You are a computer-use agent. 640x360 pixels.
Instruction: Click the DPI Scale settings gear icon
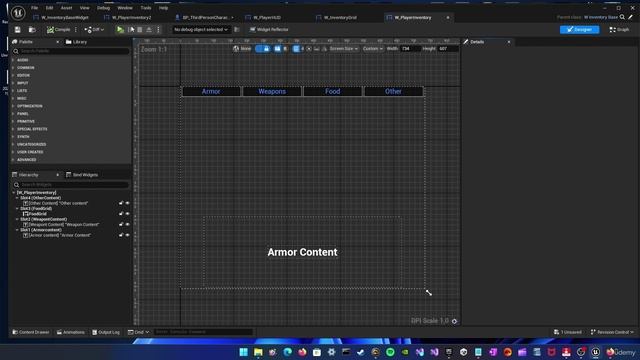[x=454, y=321]
